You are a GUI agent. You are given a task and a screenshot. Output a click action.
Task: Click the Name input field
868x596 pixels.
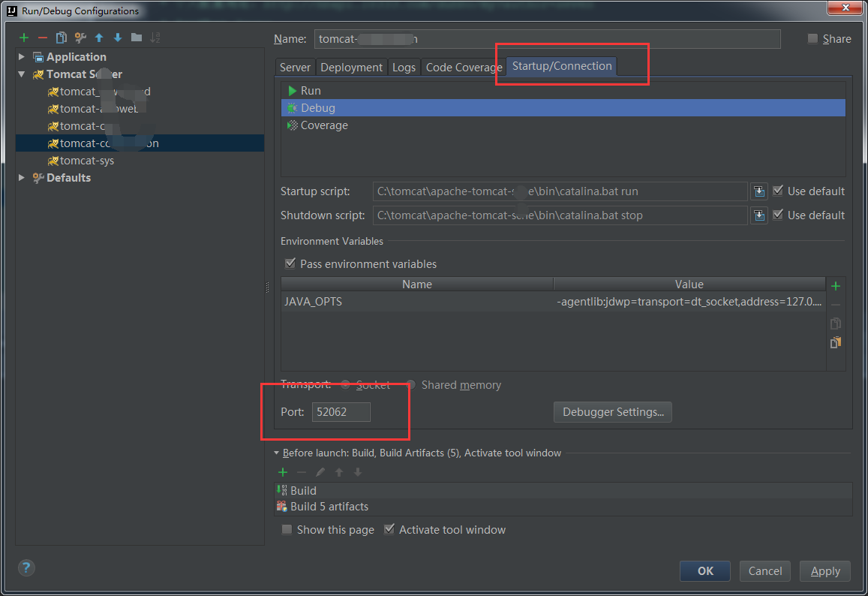(x=548, y=39)
